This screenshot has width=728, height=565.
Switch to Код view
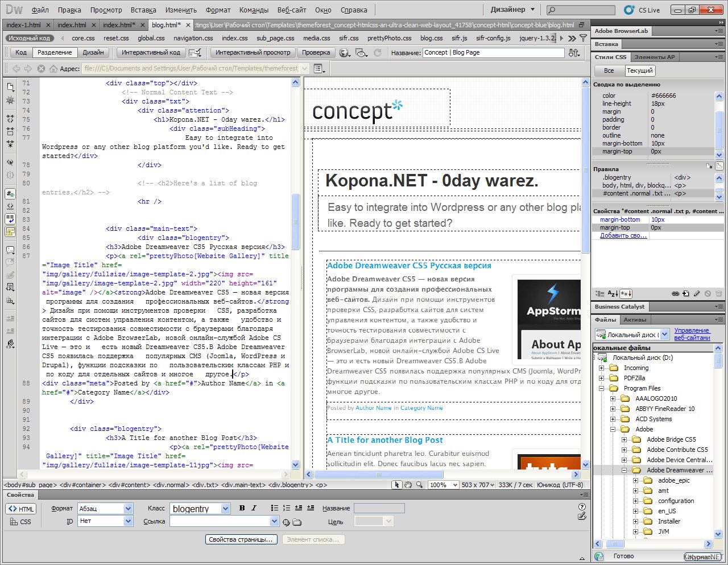[x=21, y=52]
